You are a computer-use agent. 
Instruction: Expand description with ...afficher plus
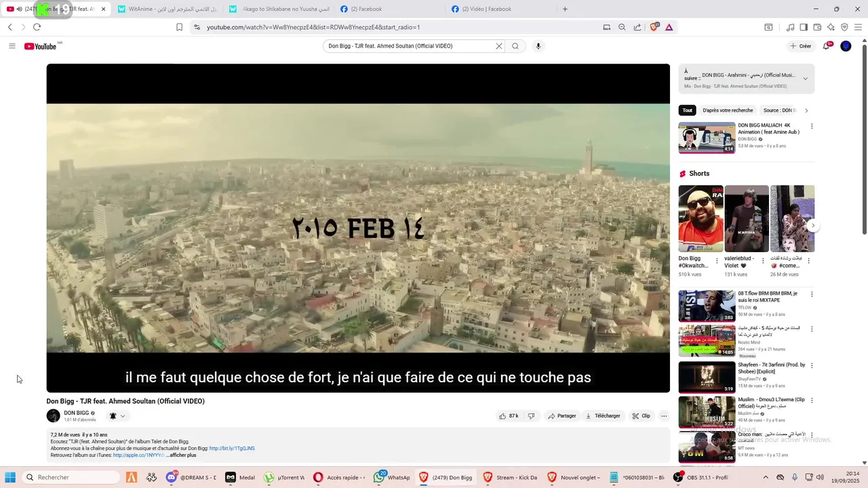[181, 455]
